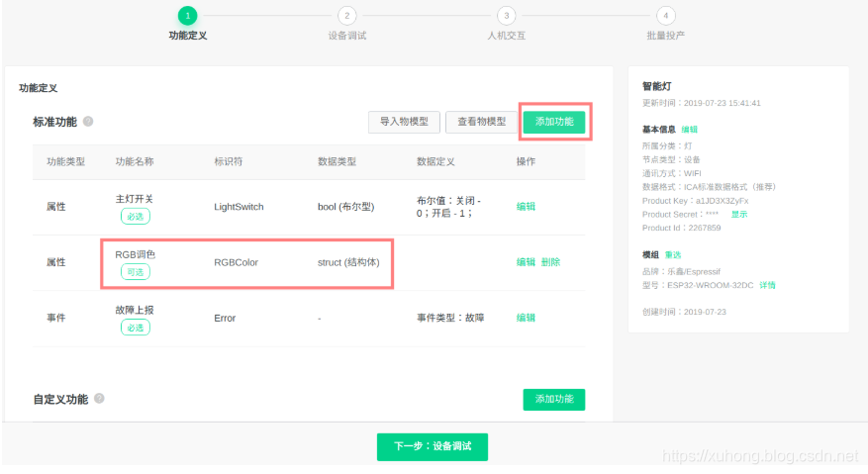The width and height of the screenshot is (868, 474).
Task: Edit the RGB调色 RGBColor row
Action: point(526,262)
